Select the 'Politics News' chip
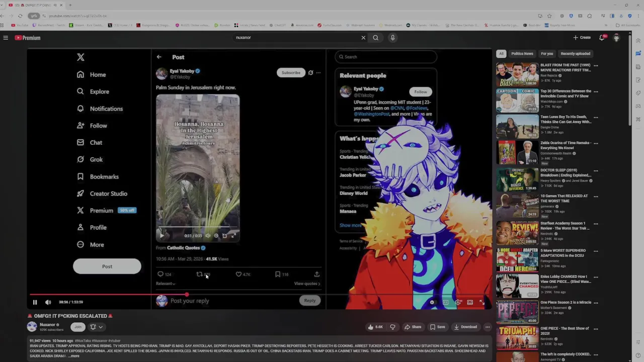 [522, 54]
